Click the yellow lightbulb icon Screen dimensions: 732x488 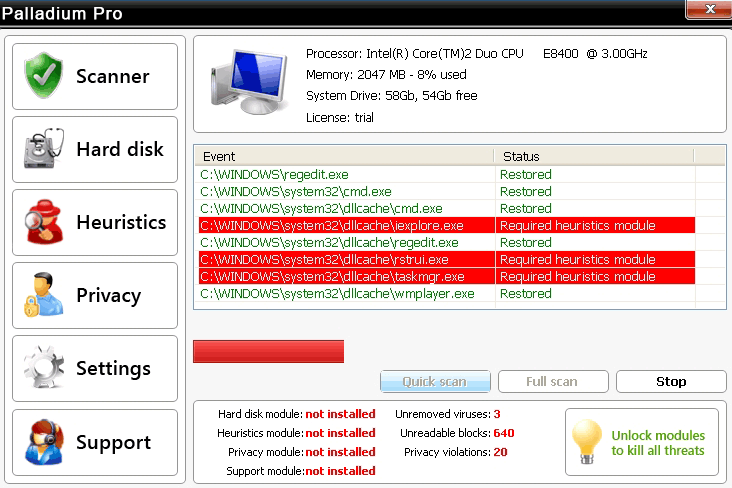pos(587,441)
